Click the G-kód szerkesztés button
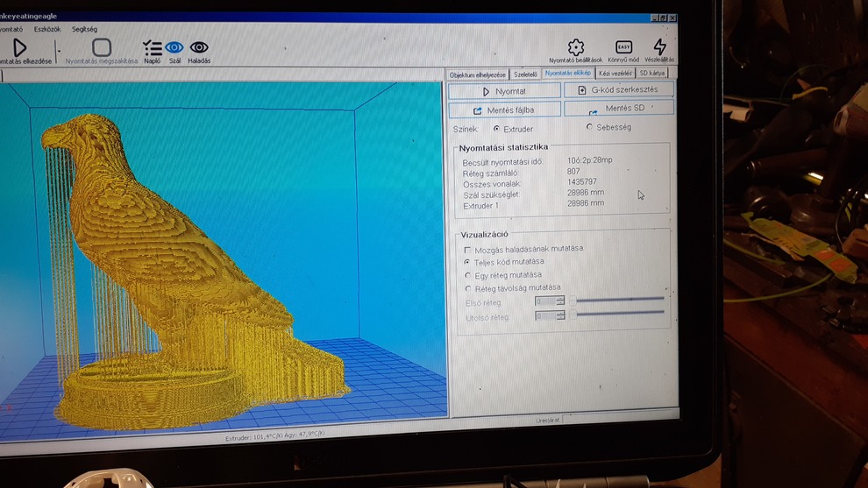Viewport: 868px width, 488px height. [618, 90]
